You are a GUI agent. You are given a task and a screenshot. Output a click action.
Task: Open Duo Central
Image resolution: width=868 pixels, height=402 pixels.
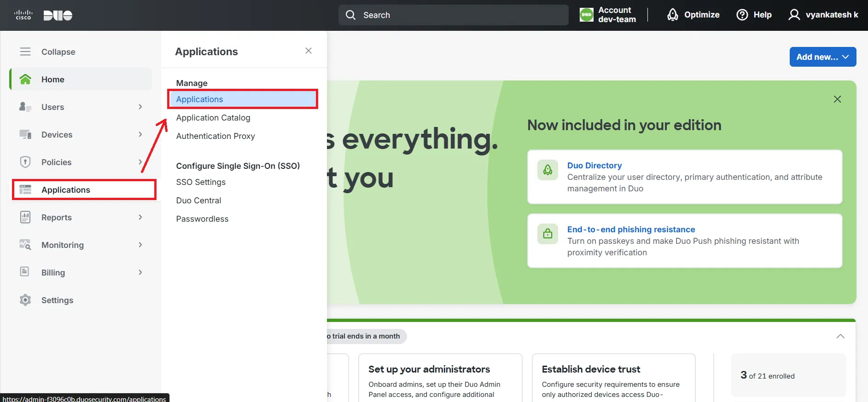[198, 201]
